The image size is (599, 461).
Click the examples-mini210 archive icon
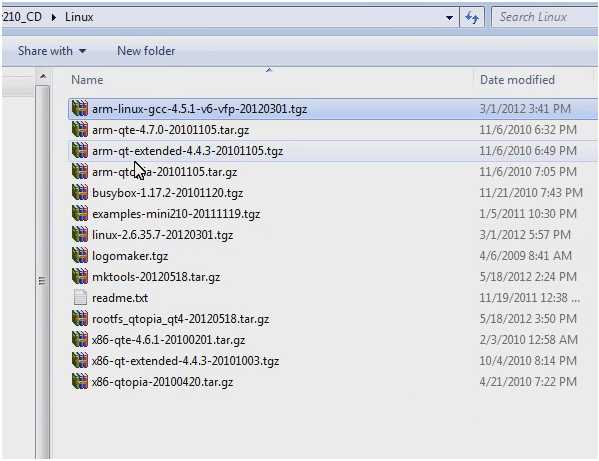click(x=80, y=214)
